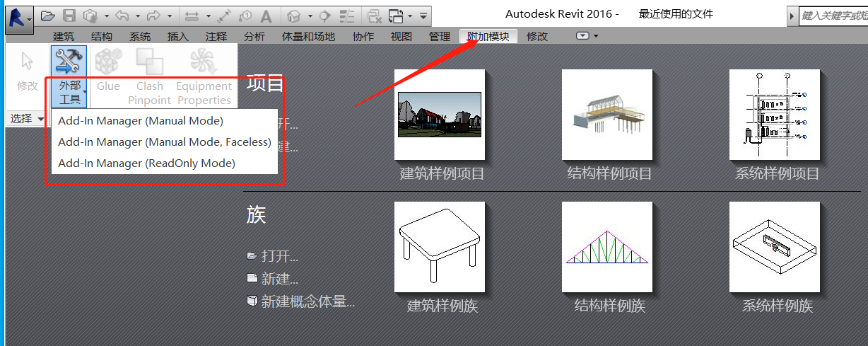Switch to the 系统 ribbon tab
Screen dimensions: 868x346
point(140,36)
